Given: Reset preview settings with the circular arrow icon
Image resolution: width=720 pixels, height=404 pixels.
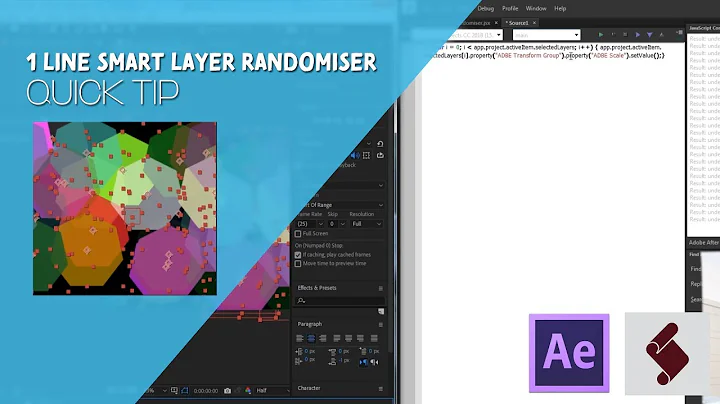Looking at the screenshot, I should [380, 144].
